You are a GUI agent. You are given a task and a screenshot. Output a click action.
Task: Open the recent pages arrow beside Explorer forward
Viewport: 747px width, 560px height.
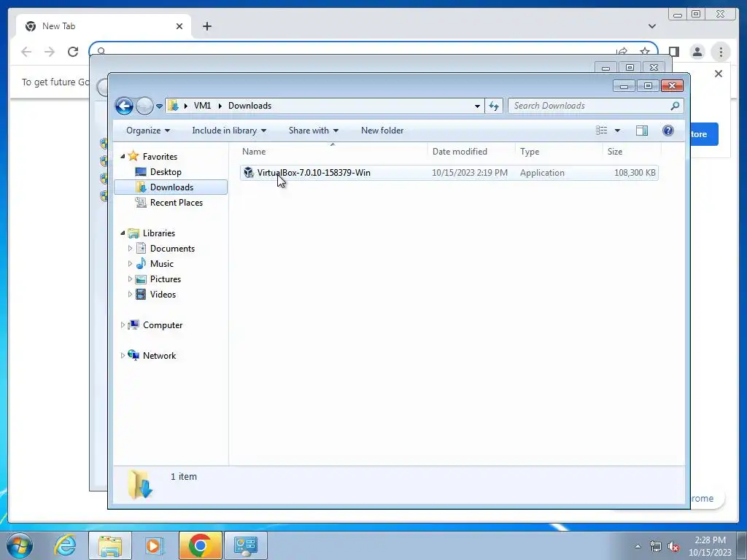(x=159, y=106)
